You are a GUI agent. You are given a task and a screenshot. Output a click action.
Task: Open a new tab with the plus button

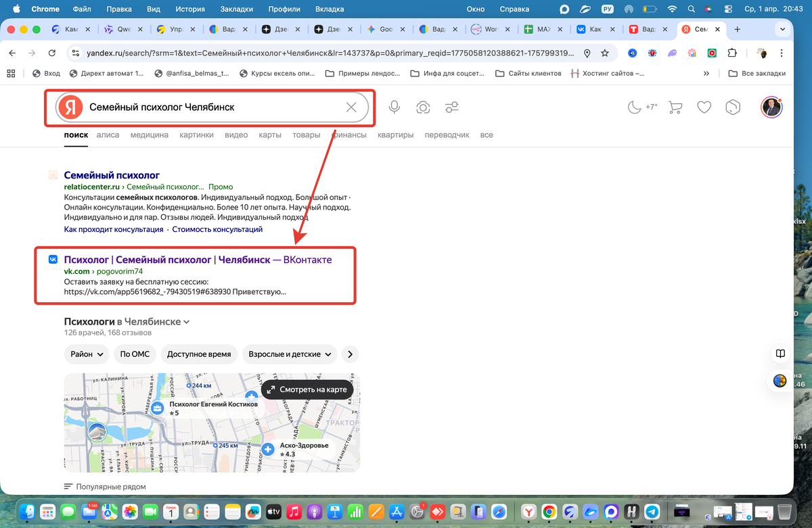coord(737,30)
